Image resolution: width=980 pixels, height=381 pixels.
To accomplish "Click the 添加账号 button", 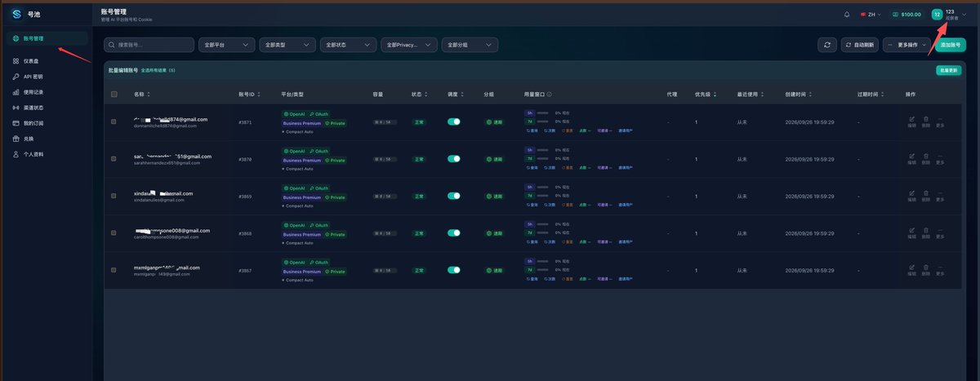I will [951, 45].
